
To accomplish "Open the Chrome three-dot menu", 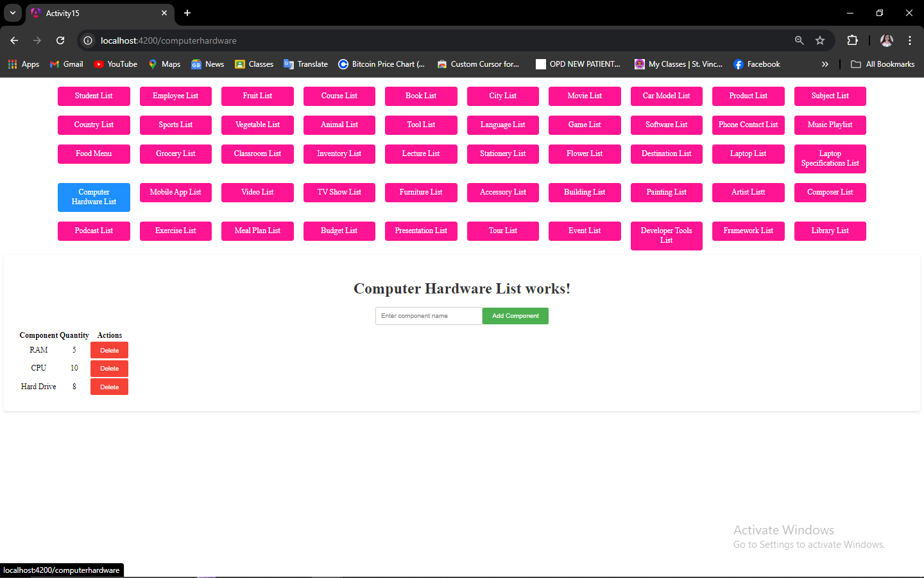I will coord(910,40).
